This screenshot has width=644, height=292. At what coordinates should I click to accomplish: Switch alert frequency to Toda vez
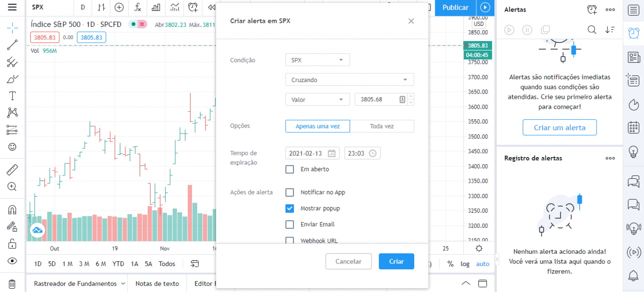click(x=382, y=126)
